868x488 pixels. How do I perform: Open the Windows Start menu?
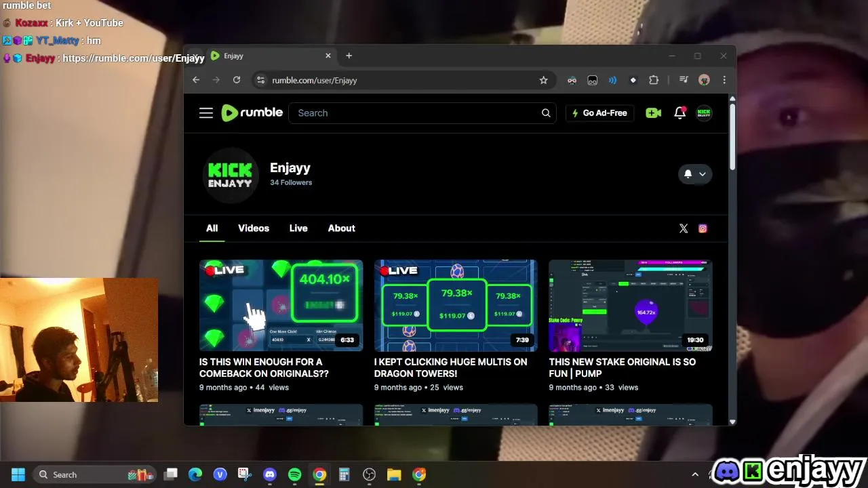click(18, 474)
